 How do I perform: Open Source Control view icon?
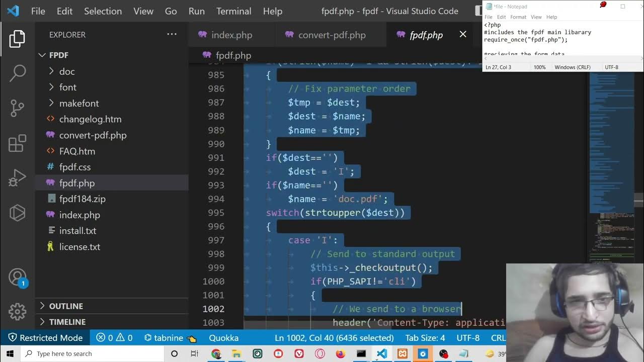(x=17, y=108)
